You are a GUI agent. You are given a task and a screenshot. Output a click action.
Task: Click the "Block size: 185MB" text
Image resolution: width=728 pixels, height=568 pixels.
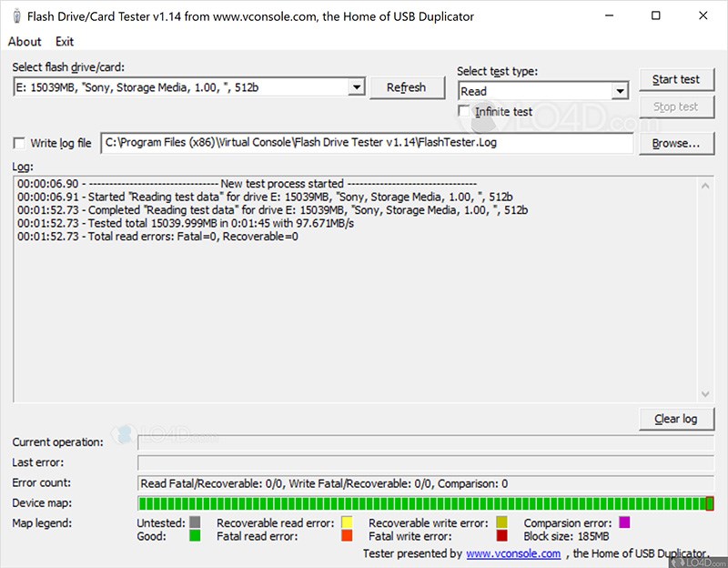pos(566,536)
